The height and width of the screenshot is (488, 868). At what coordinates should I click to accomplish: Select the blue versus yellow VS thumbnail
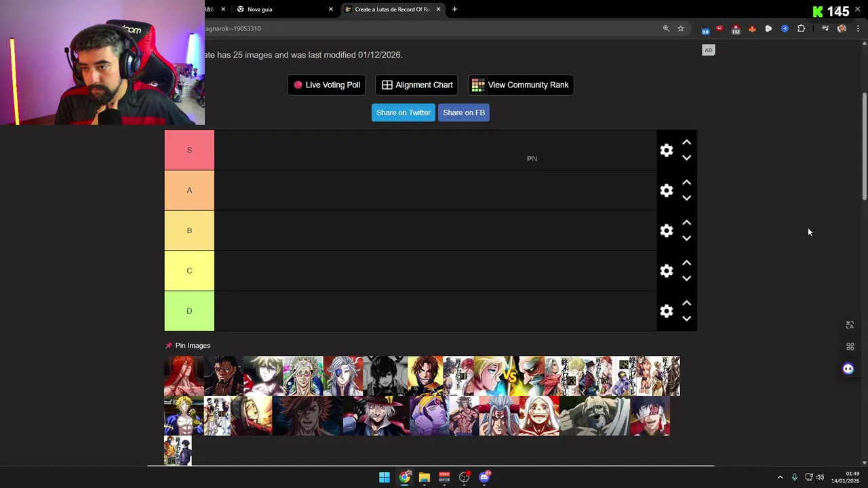(x=509, y=376)
